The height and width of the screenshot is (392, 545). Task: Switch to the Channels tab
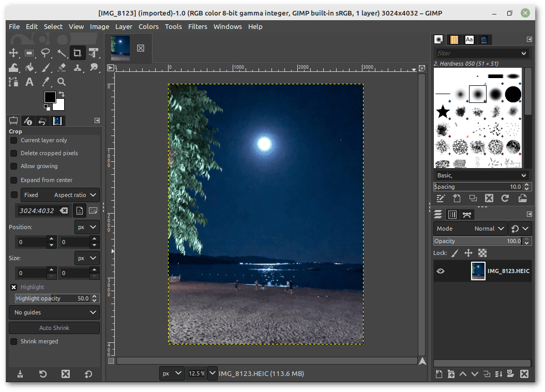point(452,214)
